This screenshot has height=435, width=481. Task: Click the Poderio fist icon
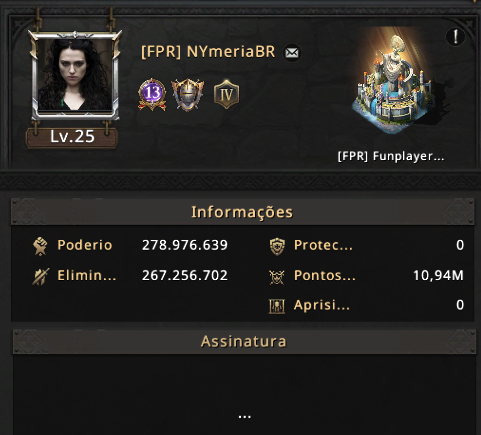click(x=40, y=246)
